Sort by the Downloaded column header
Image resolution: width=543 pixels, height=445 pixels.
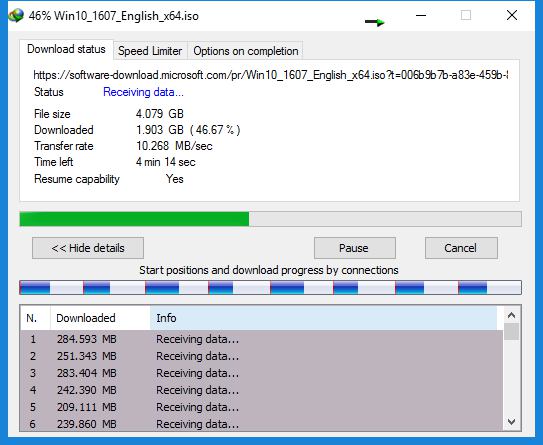[100, 318]
